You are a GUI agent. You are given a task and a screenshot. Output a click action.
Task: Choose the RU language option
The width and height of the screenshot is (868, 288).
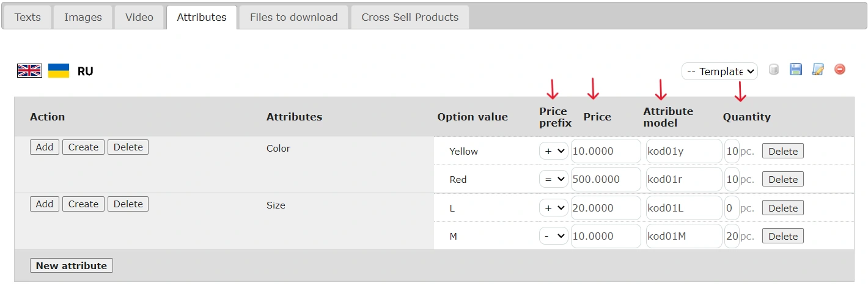[x=85, y=72]
